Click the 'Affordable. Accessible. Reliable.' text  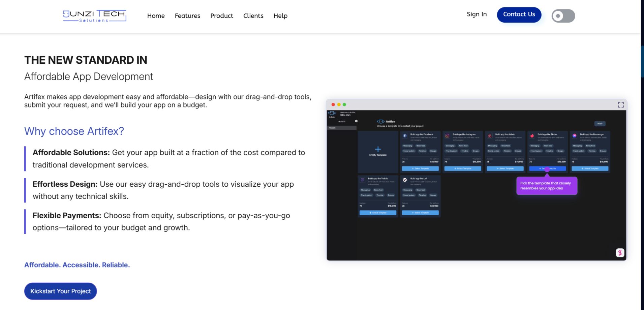[x=77, y=265]
